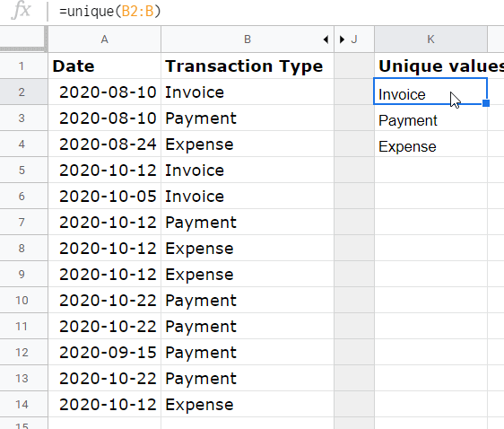Click the select-all corner box
The width and height of the screenshot is (504, 429).
tap(22, 39)
